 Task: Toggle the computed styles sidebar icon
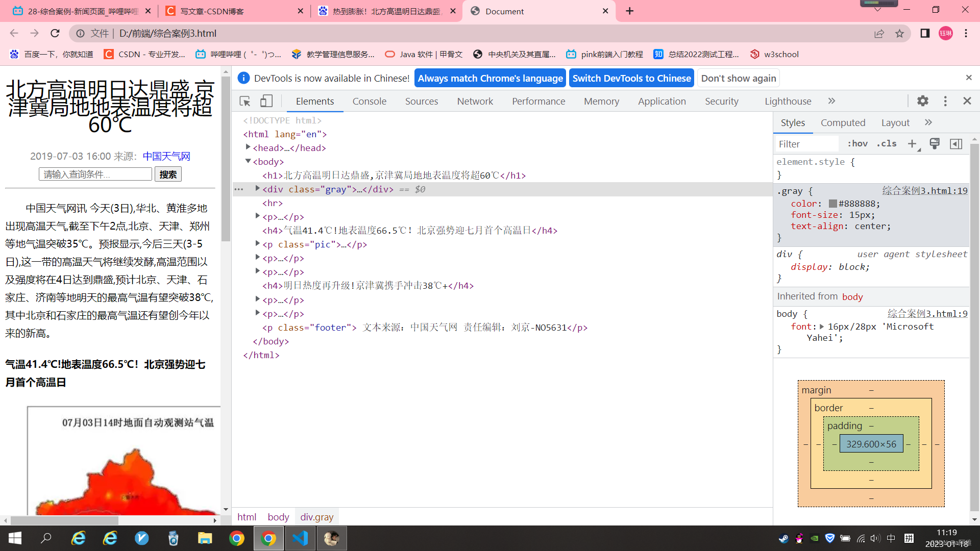[956, 144]
